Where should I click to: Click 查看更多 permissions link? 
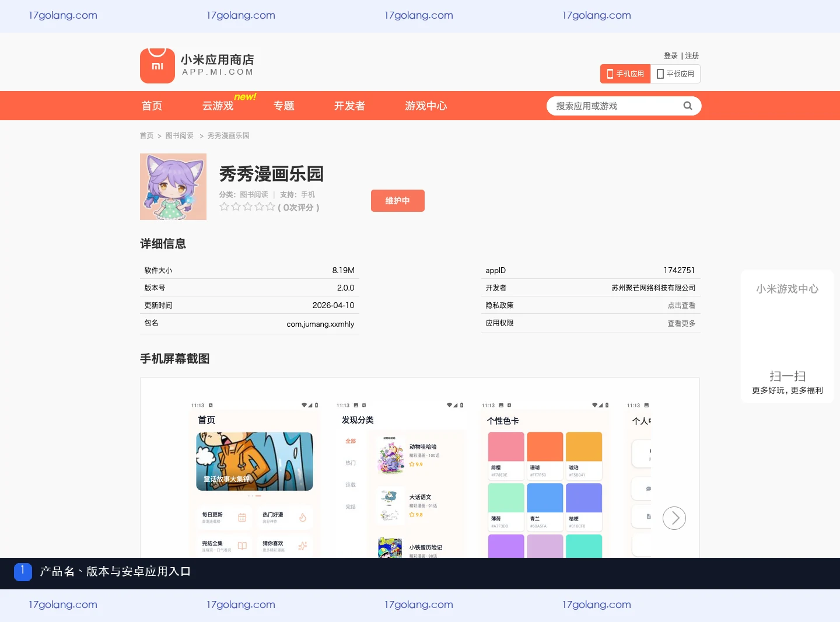coord(681,323)
